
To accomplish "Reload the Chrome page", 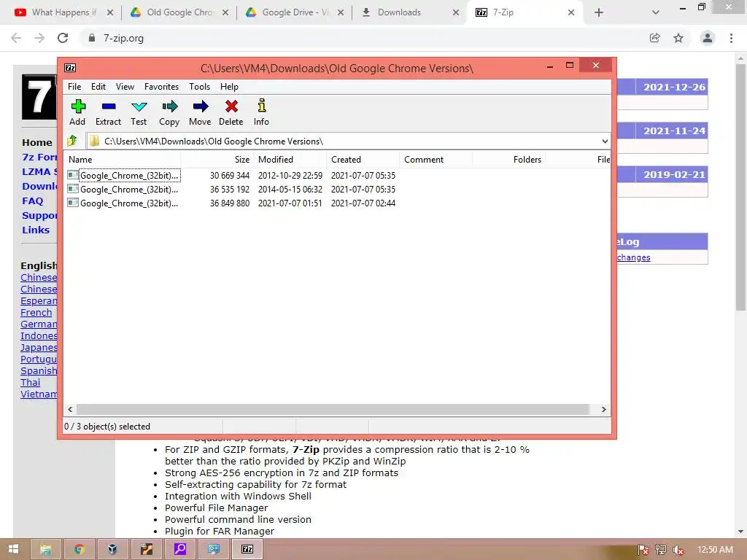I will click(x=63, y=38).
